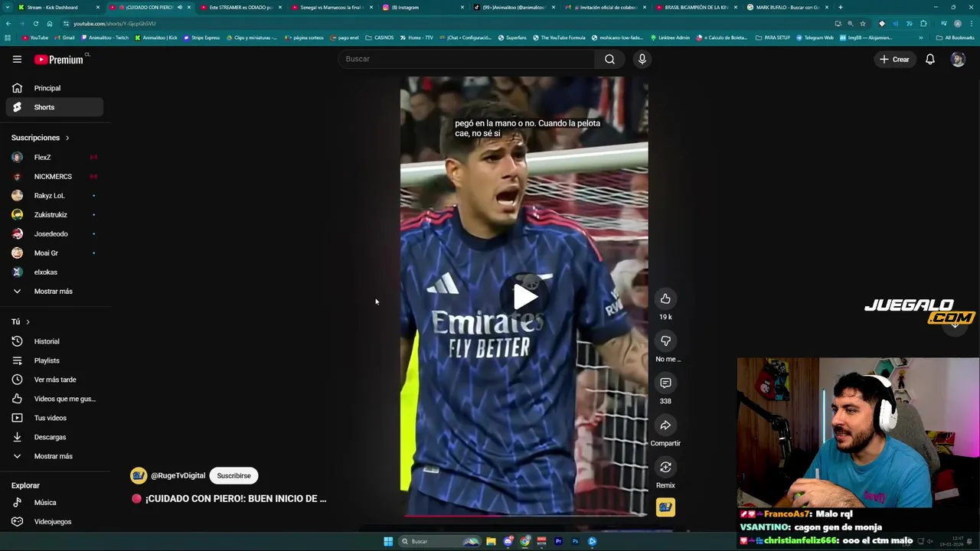Reload the page
The height and width of the screenshot is (551, 980).
point(35,24)
